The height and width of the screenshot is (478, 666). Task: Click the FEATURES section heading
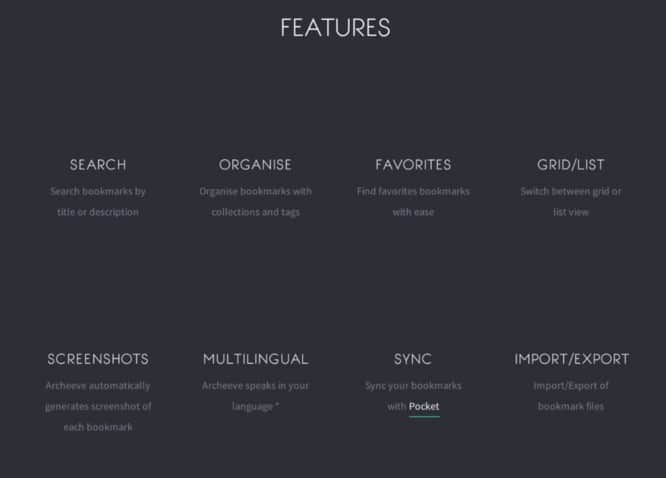pyautogui.click(x=335, y=28)
